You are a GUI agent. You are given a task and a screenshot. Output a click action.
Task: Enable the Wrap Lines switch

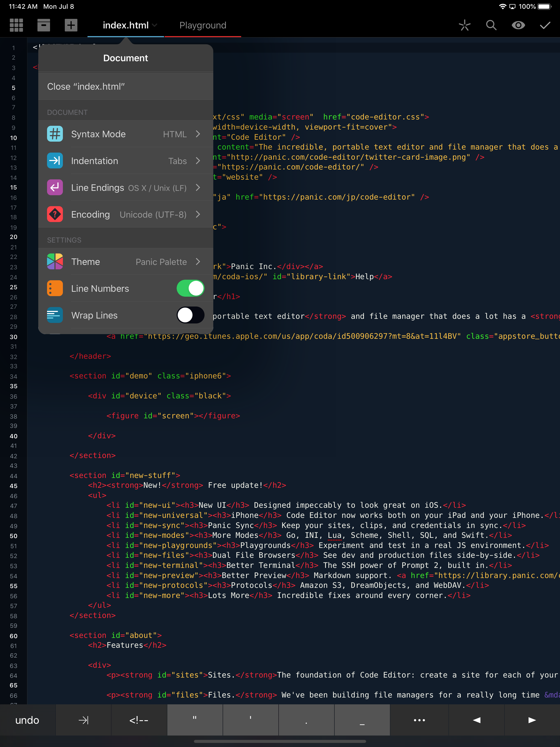pos(190,316)
